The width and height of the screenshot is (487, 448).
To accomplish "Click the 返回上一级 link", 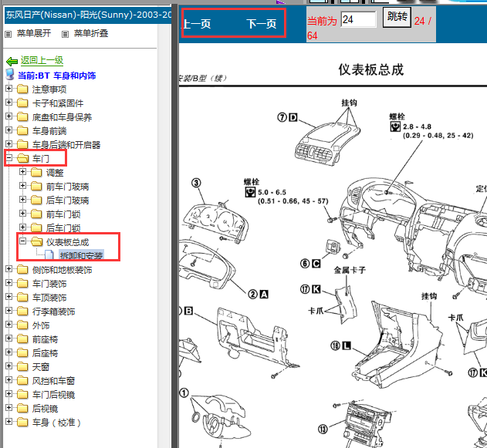I will pyautogui.click(x=42, y=60).
